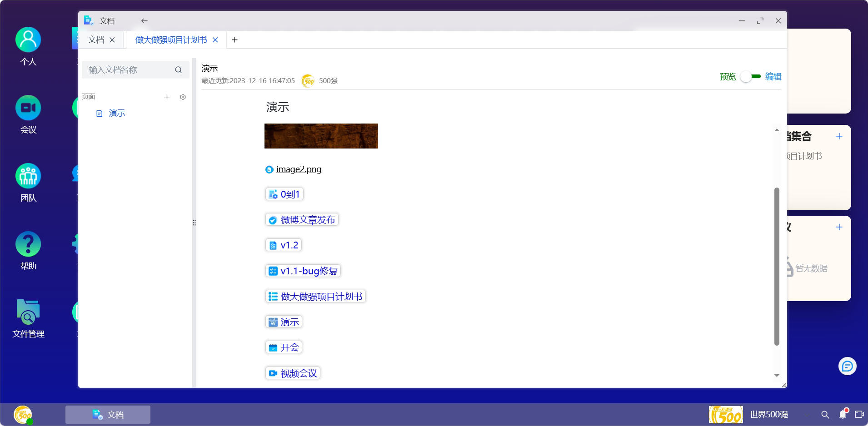Screen dimensions: 868x426
Task: Open the 会议 meeting icon
Action: coord(28,108)
